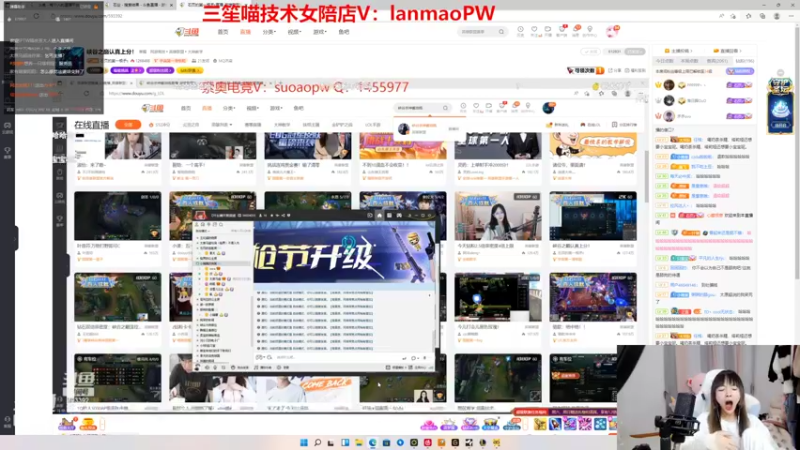Screen dimensions: 800x450
Task: Open the woman with guitar stream thumbnail
Action: pyautogui.click(x=498, y=216)
